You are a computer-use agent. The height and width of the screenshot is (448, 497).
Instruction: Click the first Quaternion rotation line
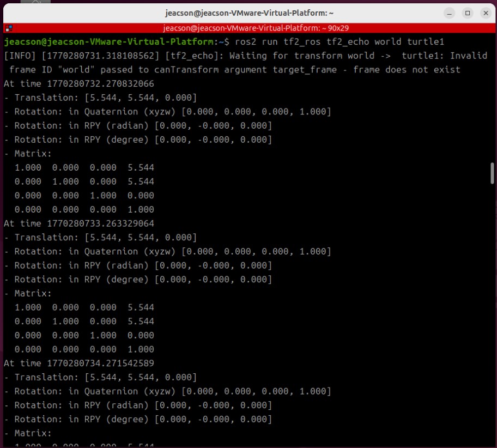pyautogui.click(x=167, y=112)
